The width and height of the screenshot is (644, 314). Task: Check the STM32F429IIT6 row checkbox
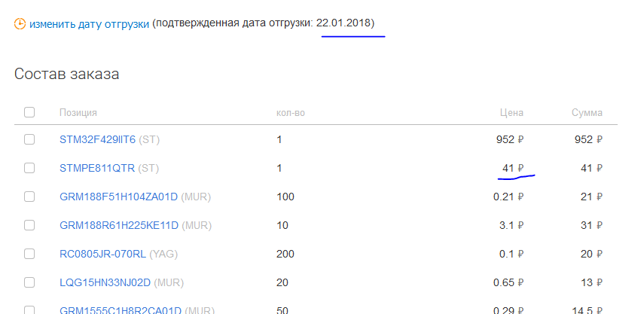(x=29, y=139)
